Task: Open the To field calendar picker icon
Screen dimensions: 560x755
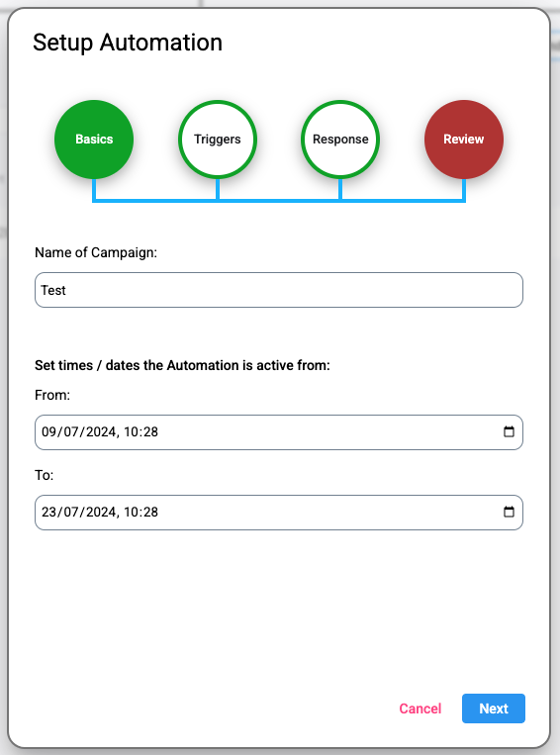Action: (x=509, y=512)
